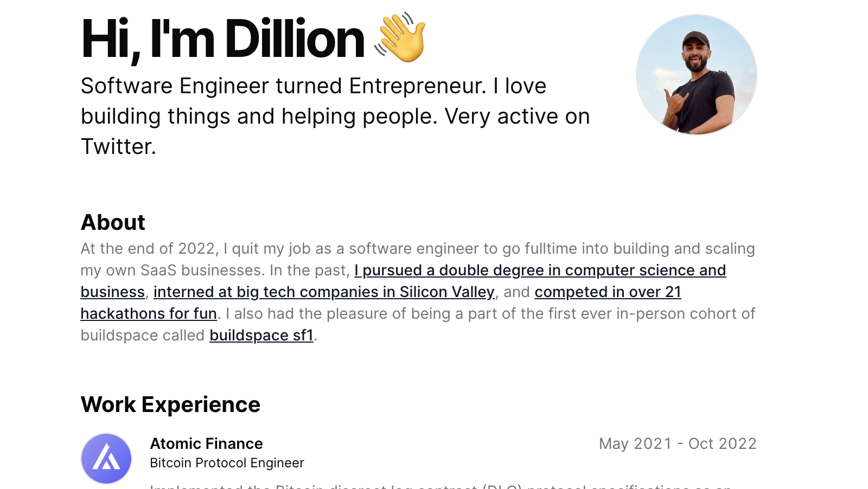868x489 pixels.
Task: Open the "competed in over 21" hackathons link
Action: [x=608, y=292]
